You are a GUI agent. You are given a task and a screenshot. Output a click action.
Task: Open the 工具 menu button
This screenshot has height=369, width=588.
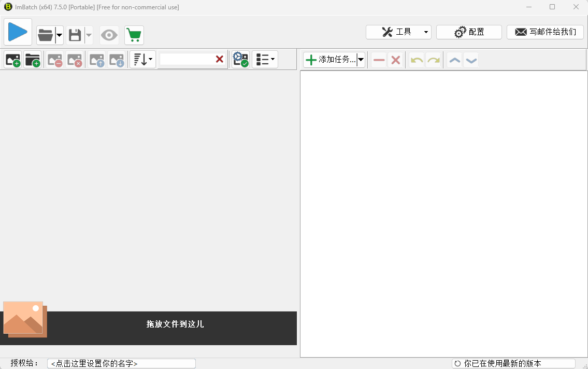coord(398,32)
